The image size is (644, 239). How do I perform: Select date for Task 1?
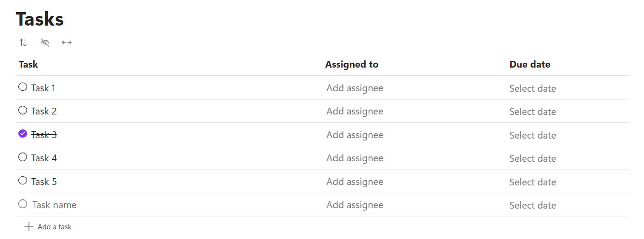tap(532, 88)
